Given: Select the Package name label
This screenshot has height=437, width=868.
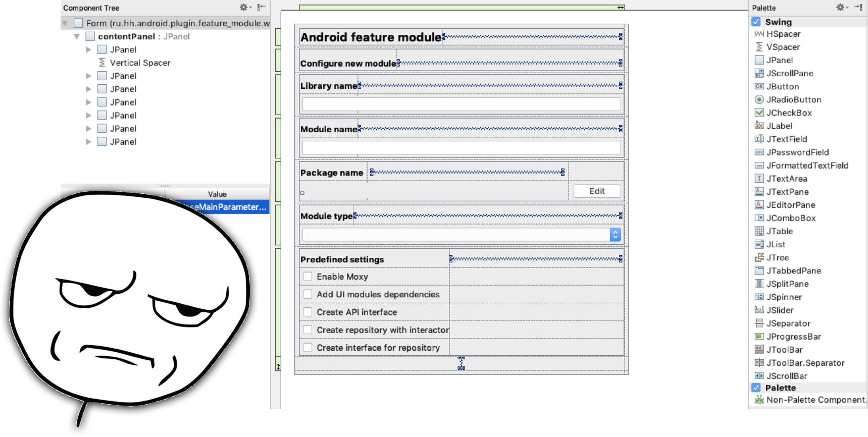Looking at the screenshot, I should 332,173.
